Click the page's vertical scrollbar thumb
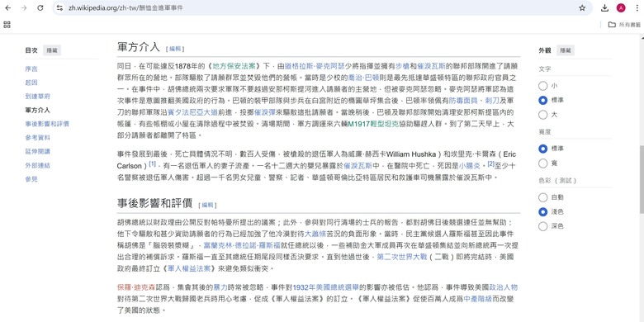The image size is (644, 322). 642,179
